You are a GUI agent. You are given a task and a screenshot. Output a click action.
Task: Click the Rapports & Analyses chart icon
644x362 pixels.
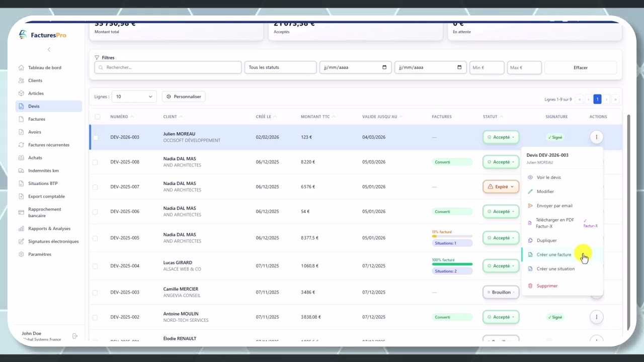point(21,229)
